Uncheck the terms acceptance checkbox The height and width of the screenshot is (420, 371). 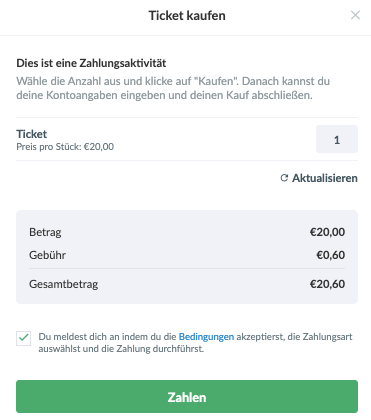point(24,338)
